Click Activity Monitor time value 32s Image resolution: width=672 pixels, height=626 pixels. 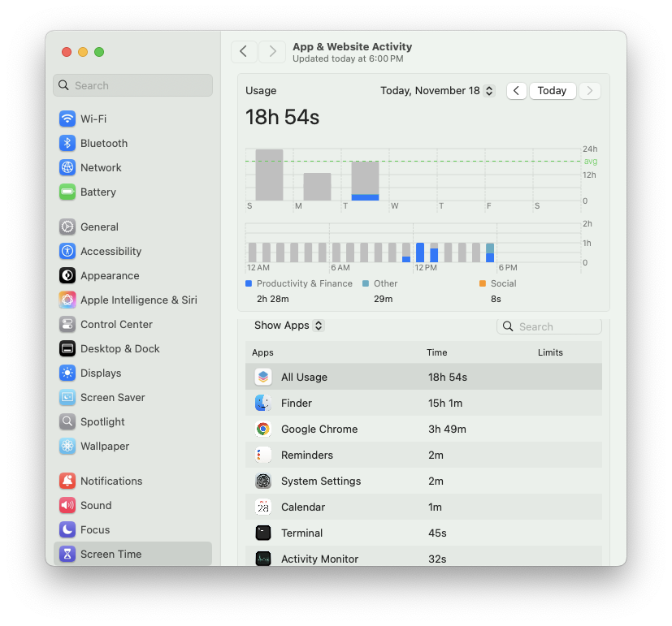pyautogui.click(x=437, y=559)
